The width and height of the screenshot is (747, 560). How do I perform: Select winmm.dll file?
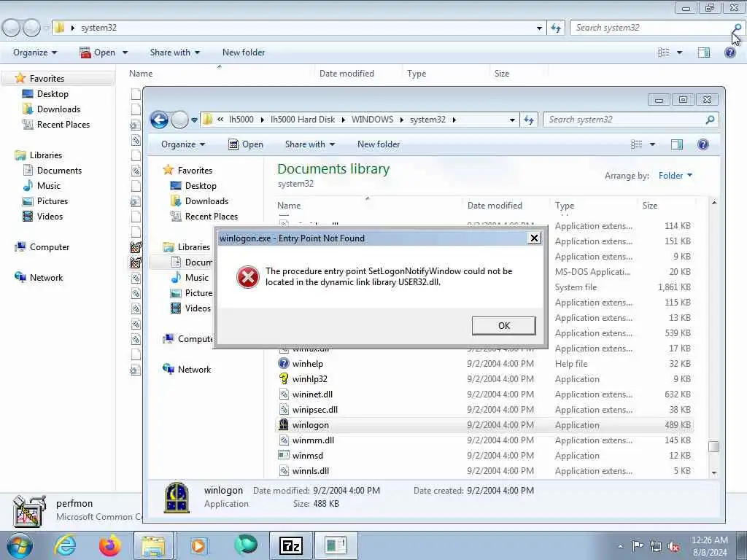tap(313, 440)
